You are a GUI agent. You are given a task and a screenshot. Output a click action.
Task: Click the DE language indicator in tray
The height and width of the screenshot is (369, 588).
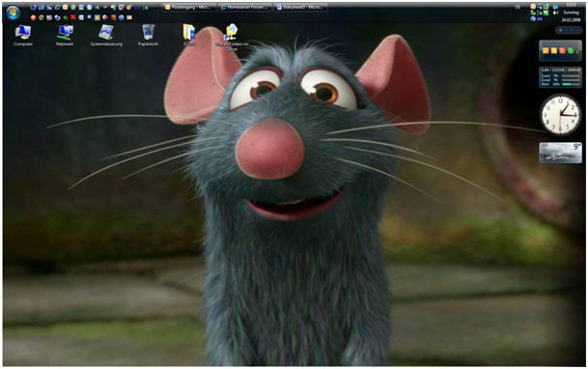point(518,7)
